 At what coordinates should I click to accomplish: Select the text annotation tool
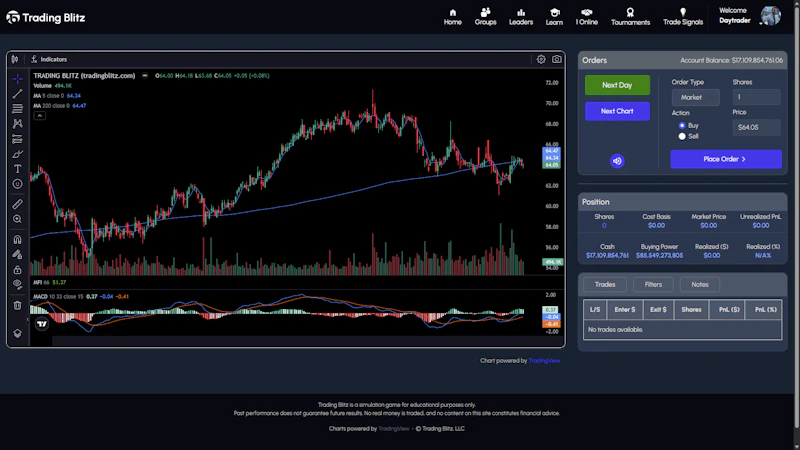[x=17, y=169]
